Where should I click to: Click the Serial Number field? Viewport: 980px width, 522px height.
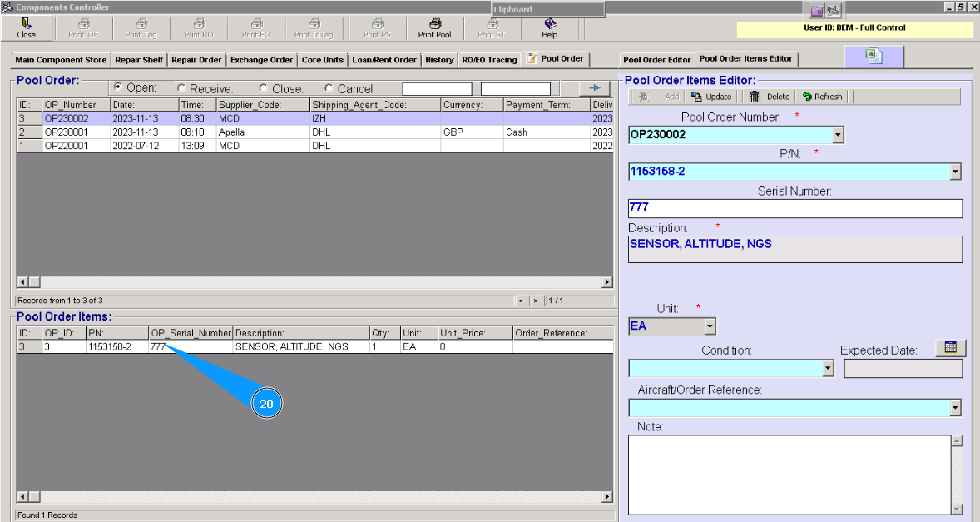(x=795, y=208)
